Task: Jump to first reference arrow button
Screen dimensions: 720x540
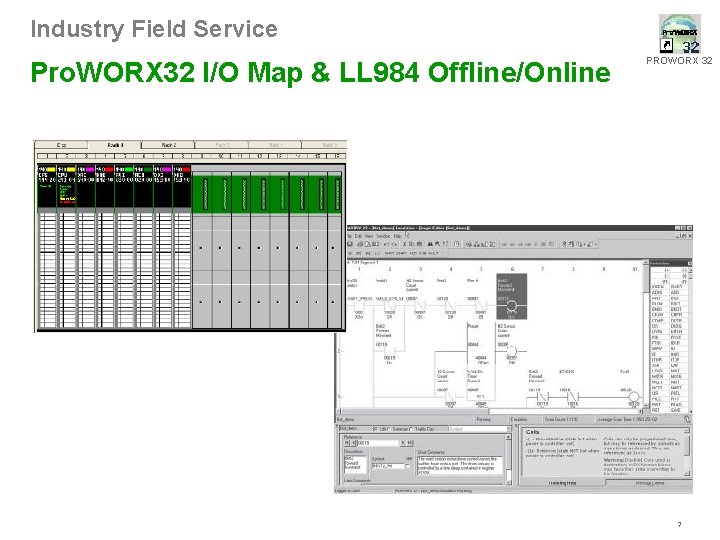Action: click(348, 443)
